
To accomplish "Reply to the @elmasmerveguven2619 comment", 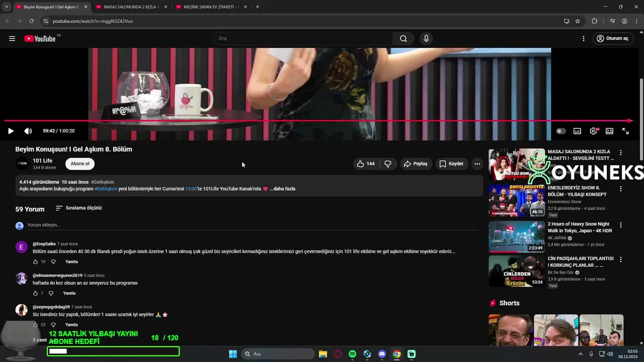I will coord(69,293).
